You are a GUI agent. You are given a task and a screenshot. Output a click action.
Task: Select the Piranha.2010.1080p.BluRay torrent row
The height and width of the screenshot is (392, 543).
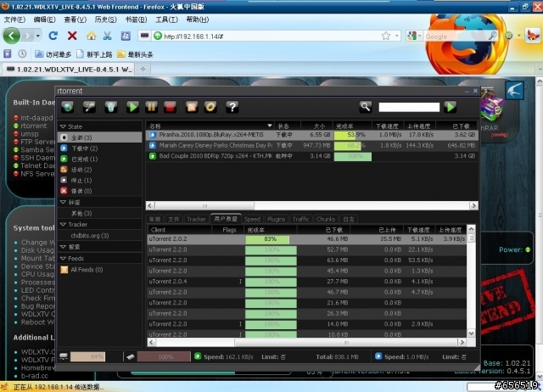click(312, 135)
